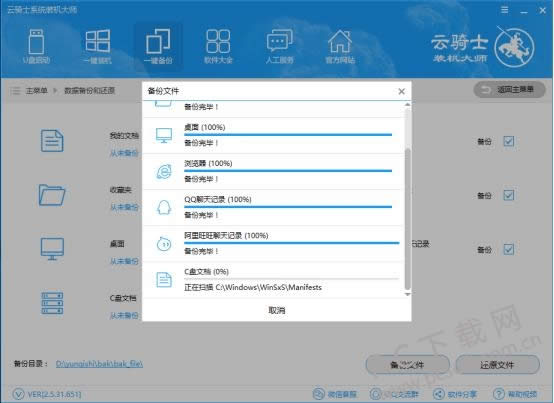Toggle the 我的文档 backup checkbox
Screen dimensions: 554x403
[508, 141]
